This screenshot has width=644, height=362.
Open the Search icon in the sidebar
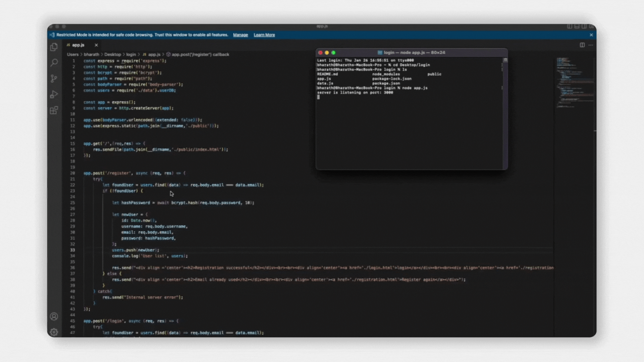(54, 63)
